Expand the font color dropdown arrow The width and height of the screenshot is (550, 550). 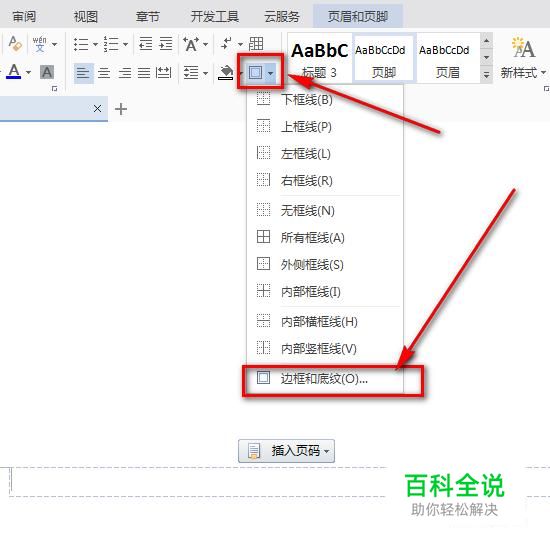pos(28,73)
